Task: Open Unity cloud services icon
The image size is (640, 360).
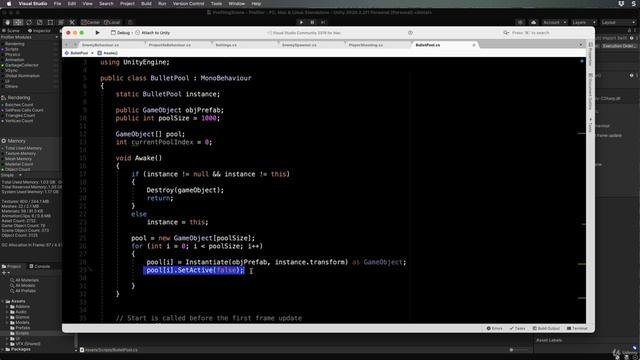Action: [x=533, y=22]
